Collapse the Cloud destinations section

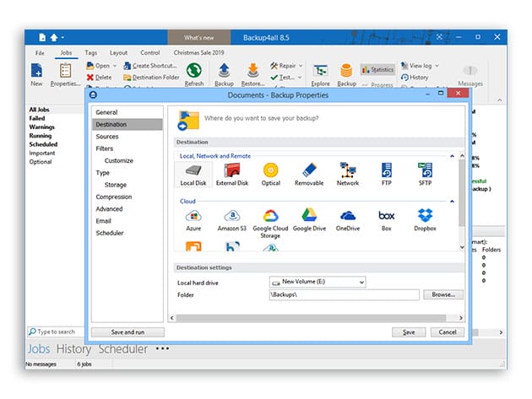[x=452, y=202]
